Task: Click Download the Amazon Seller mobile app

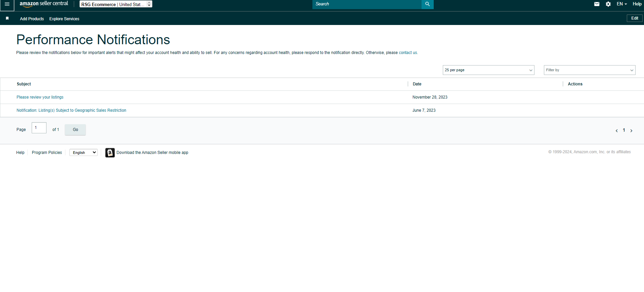Action: pos(152,153)
